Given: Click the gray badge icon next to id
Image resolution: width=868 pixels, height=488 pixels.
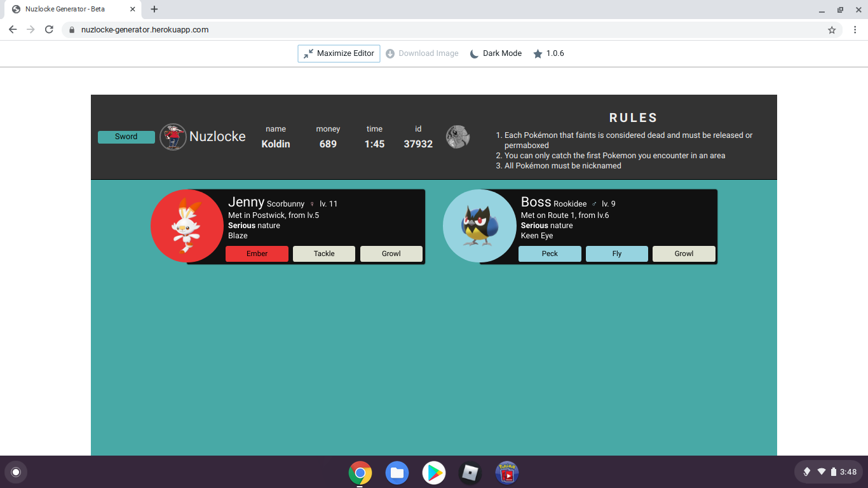Looking at the screenshot, I should click(x=458, y=137).
